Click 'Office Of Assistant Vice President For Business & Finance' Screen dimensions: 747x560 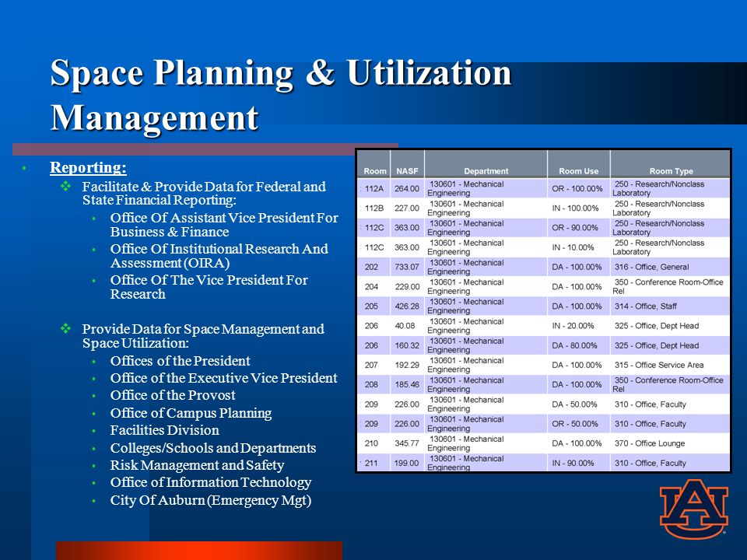click(224, 225)
